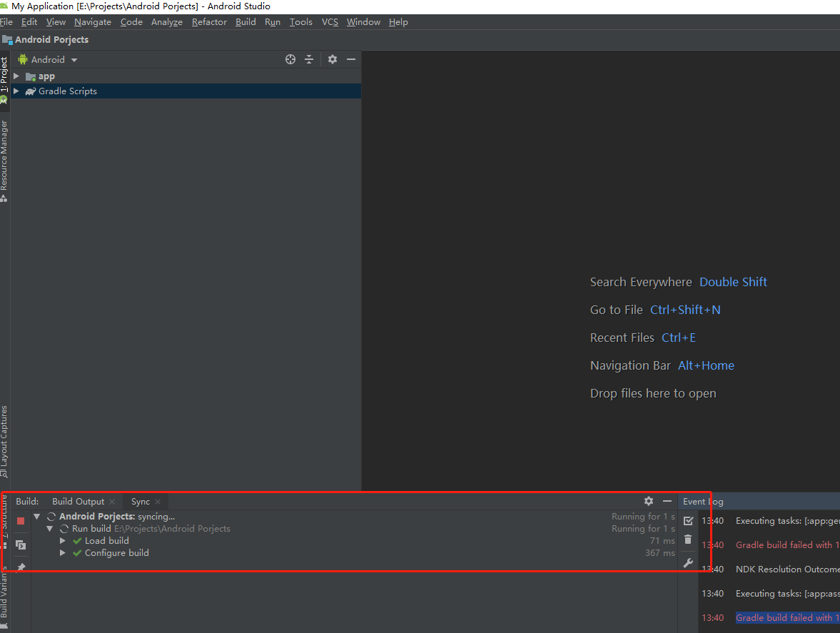Open Build panel settings gear
Screen dimensions: 840x633
coord(649,501)
